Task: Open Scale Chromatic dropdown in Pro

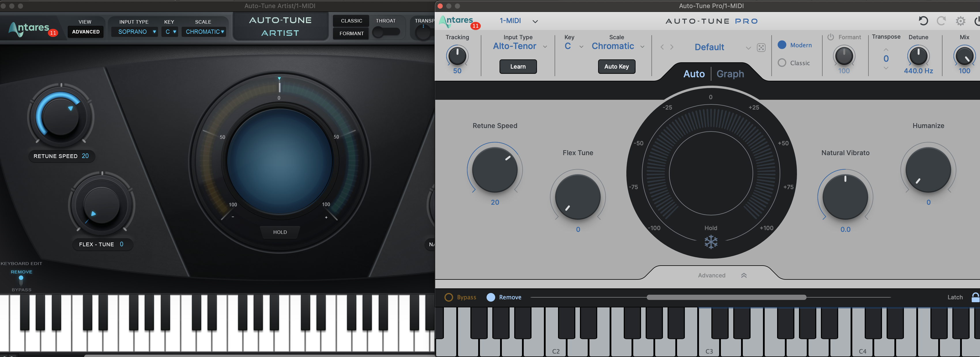Action: pyautogui.click(x=618, y=46)
